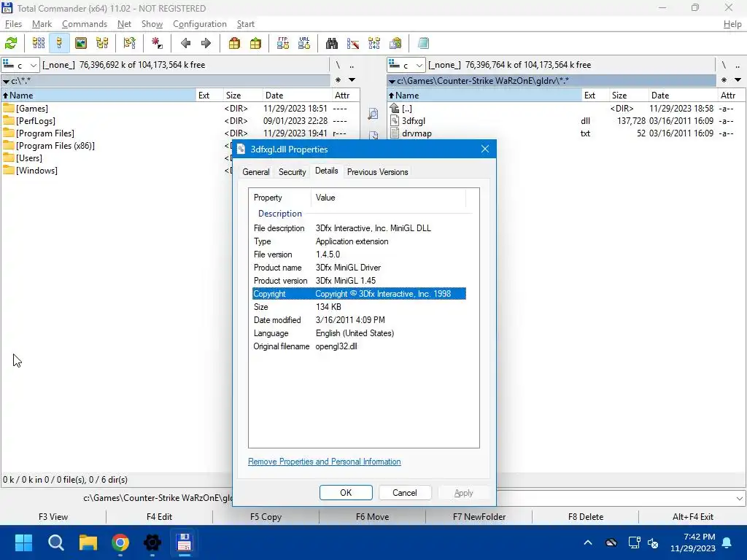Click the F5 Copy button
This screenshot has height=560, width=747.
[x=266, y=517]
